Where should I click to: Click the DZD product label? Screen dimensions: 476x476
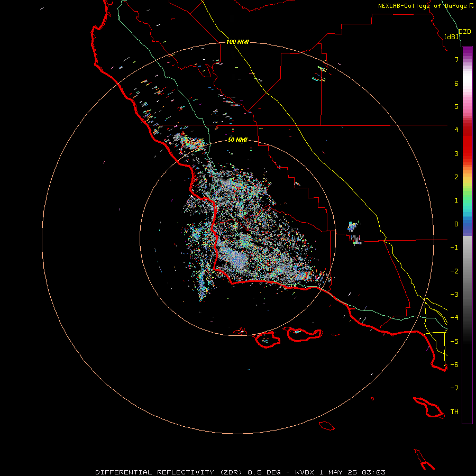465,32
